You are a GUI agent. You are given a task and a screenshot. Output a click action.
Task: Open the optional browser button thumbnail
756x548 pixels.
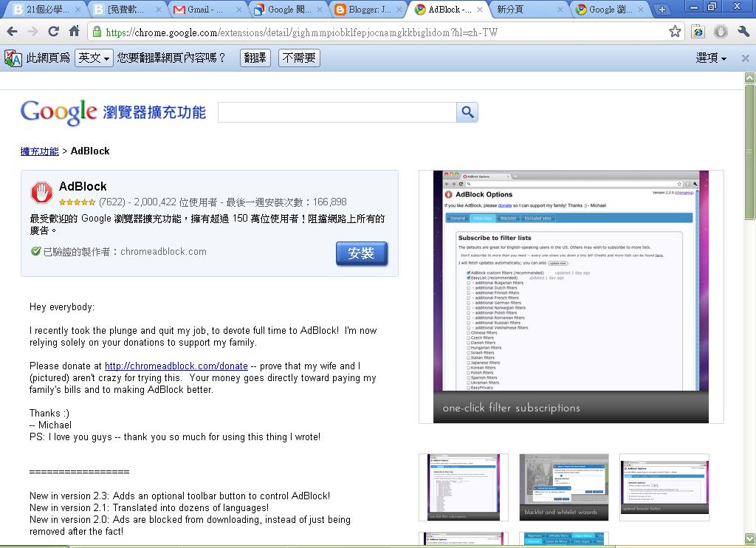(664, 487)
